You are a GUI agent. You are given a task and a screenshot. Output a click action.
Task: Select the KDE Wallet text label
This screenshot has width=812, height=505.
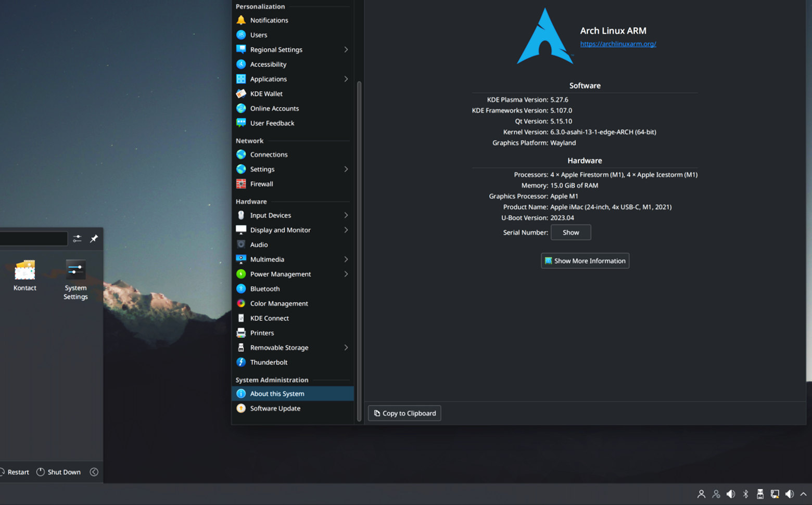pyautogui.click(x=267, y=94)
